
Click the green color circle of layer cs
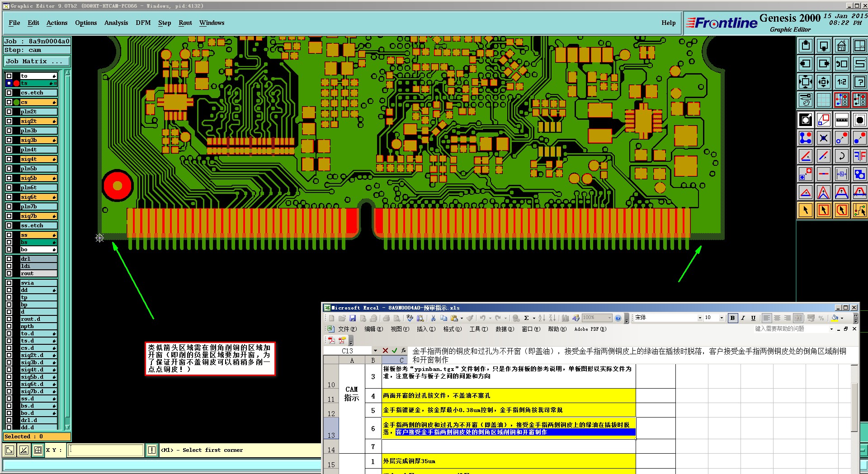pyautogui.click(x=17, y=102)
